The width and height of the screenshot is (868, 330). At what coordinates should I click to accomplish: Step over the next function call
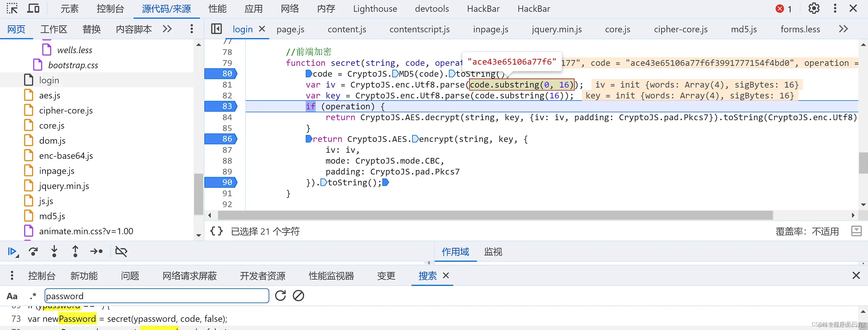pos(33,252)
